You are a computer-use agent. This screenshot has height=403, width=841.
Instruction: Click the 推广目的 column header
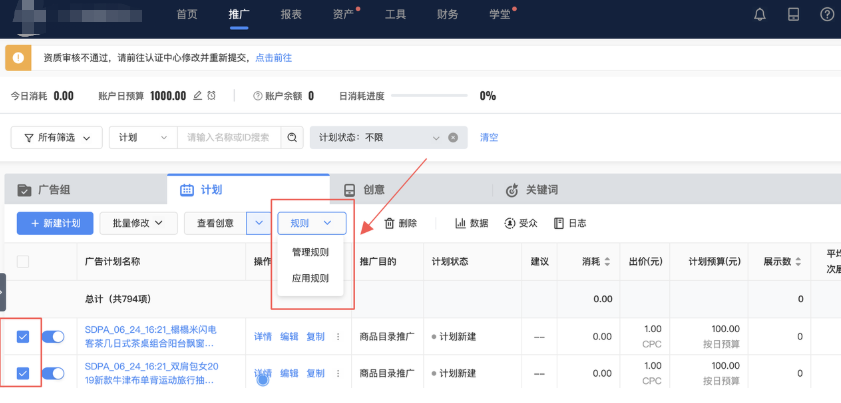click(378, 262)
